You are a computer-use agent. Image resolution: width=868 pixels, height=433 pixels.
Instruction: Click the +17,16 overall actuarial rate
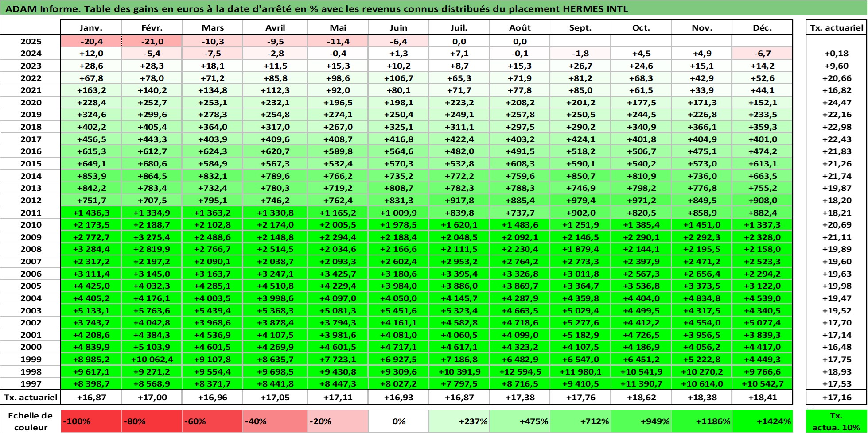837,397
